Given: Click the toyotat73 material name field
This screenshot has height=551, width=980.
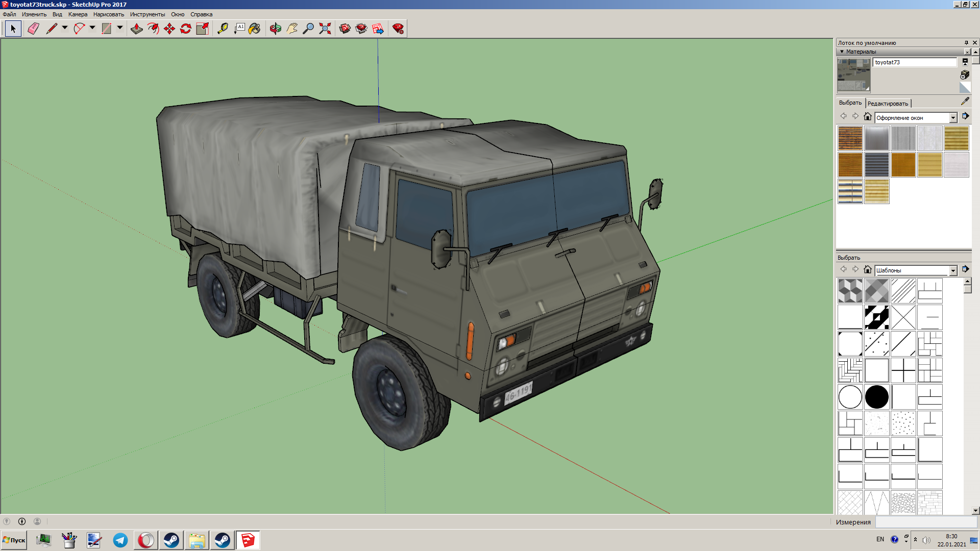Looking at the screenshot, I should [x=914, y=62].
